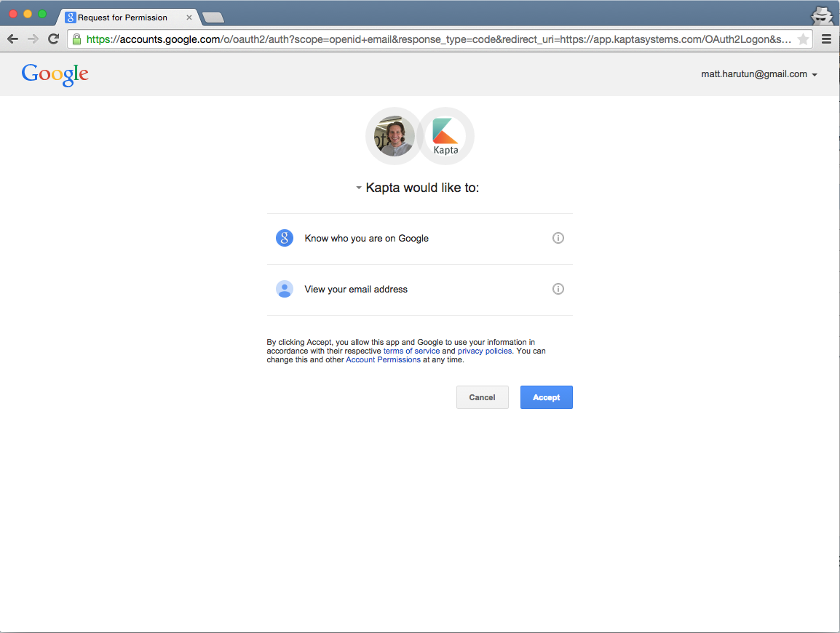Click the address bar URL

click(x=438, y=39)
